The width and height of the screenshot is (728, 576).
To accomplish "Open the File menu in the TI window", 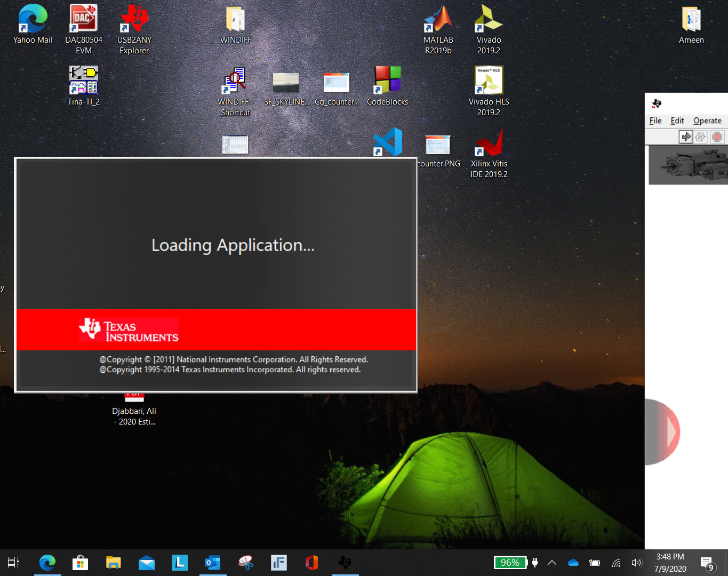I will (x=655, y=121).
